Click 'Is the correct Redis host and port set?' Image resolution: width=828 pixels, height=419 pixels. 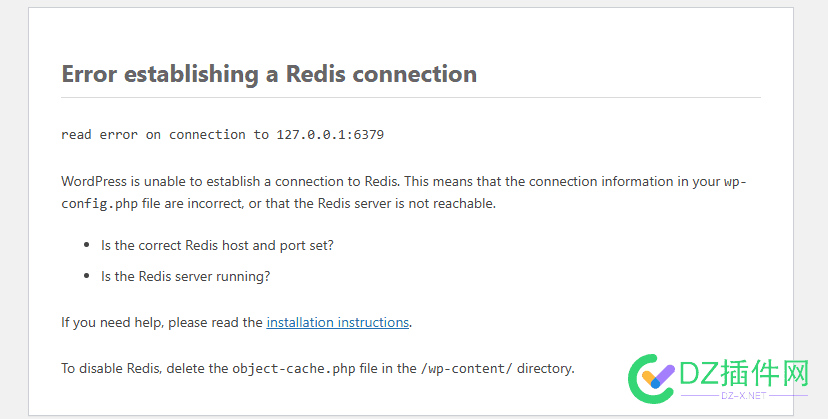click(217, 246)
